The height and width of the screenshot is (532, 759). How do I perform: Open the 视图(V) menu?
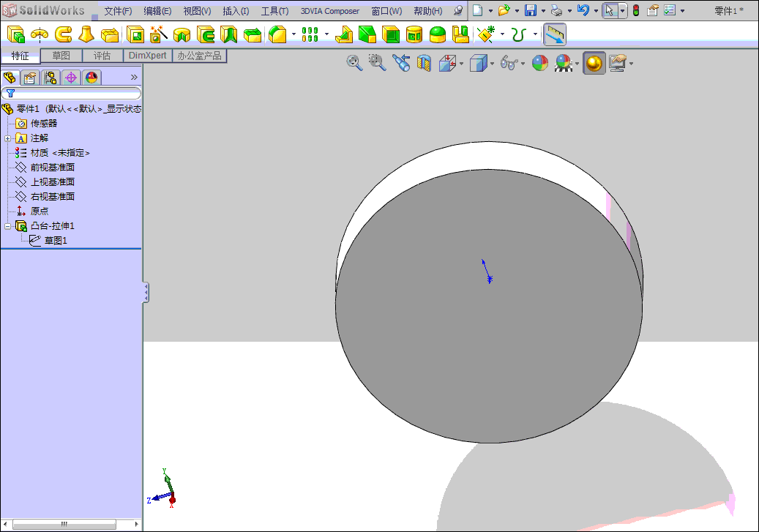coord(197,11)
